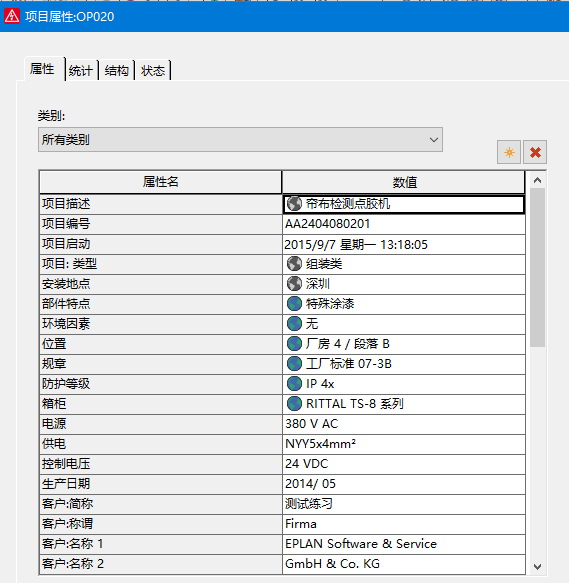Click the 属性名 column header

160,182
